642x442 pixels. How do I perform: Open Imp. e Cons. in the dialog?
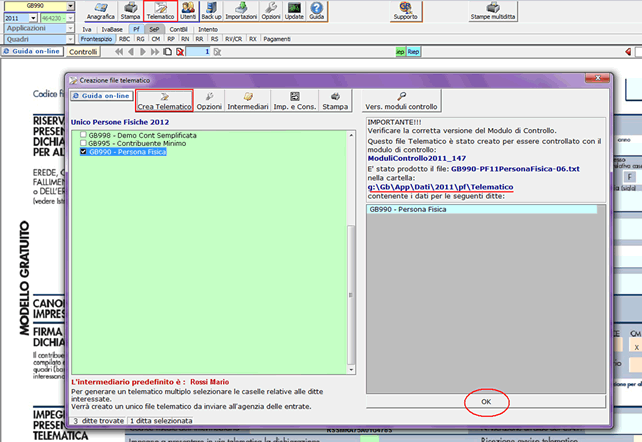pyautogui.click(x=295, y=101)
